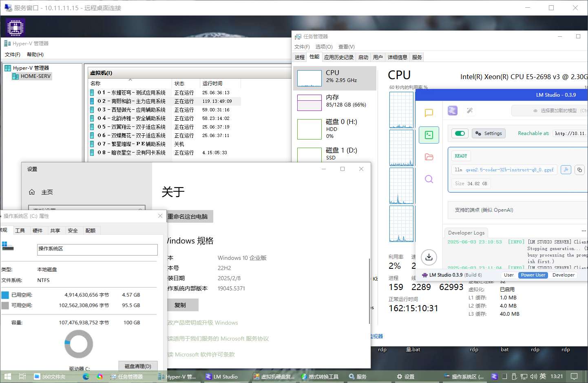Select virtual machine 04 北韵诗雅 row
This screenshot has width=588, height=383.
pos(165,118)
